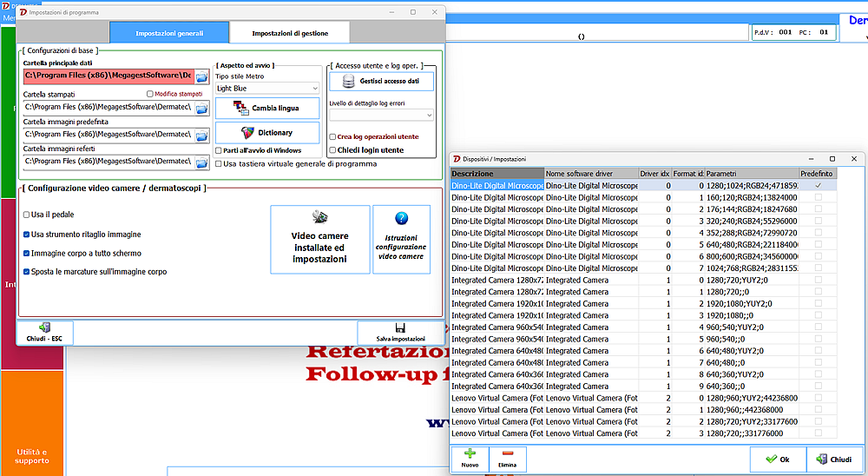868x476 pixels.
Task: Open Video camere installate ed impostazioni
Action: [320, 240]
